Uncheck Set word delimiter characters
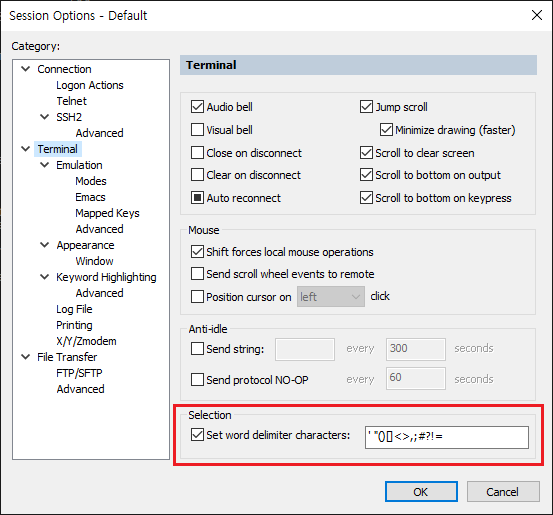Image resolution: width=553 pixels, height=515 pixels. (197, 435)
